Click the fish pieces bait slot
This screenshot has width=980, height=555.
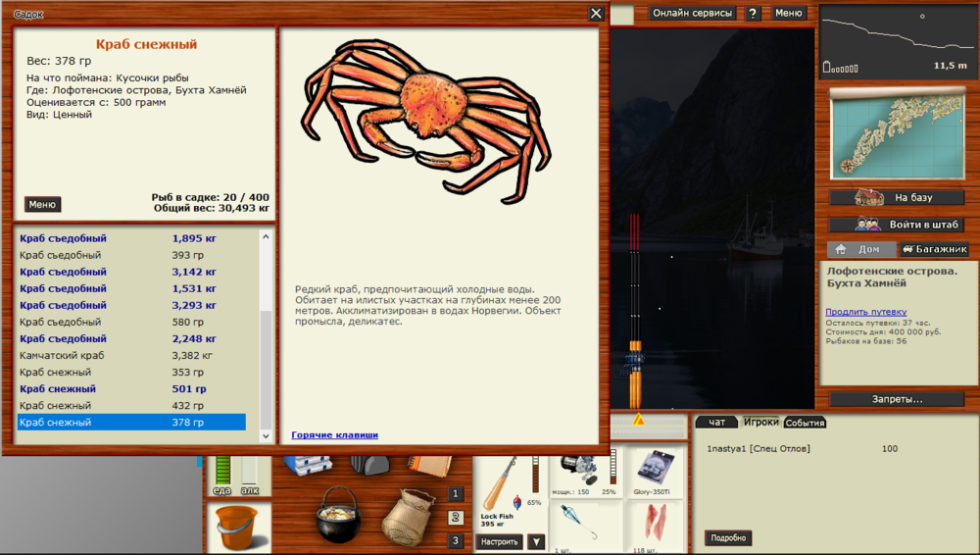click(x=654, y=526)
